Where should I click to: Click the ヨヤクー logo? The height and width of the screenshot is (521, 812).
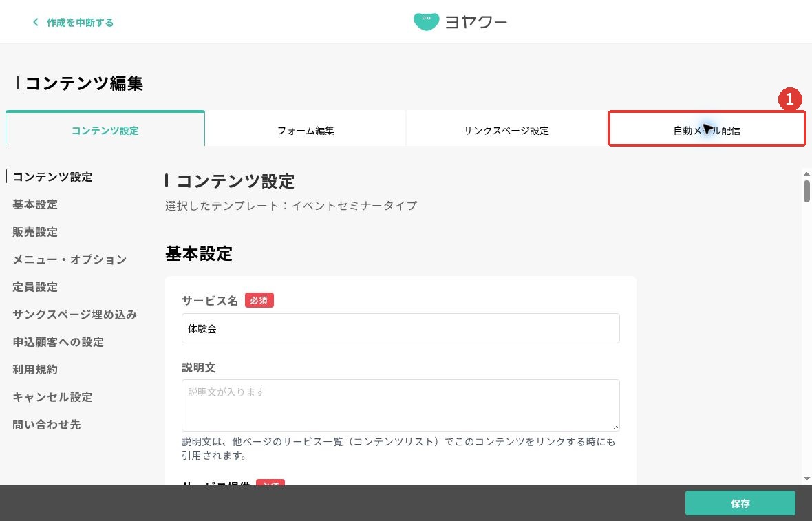click(460, 22)
